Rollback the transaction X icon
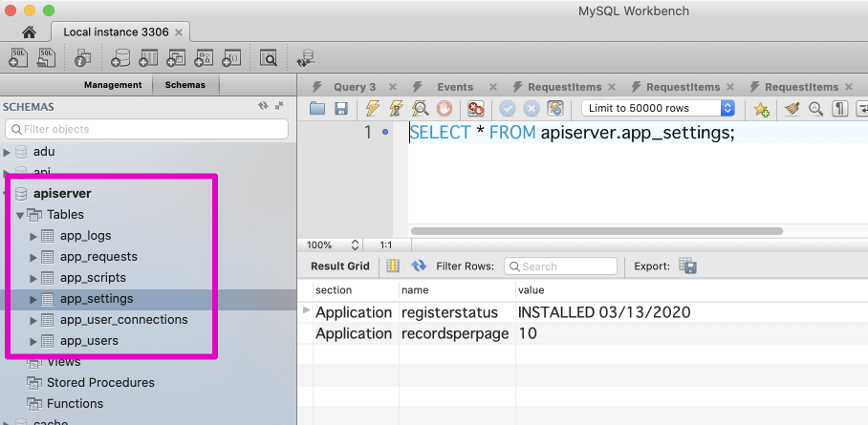Screen dimensions: 868x425 click(x=532, y=108)
